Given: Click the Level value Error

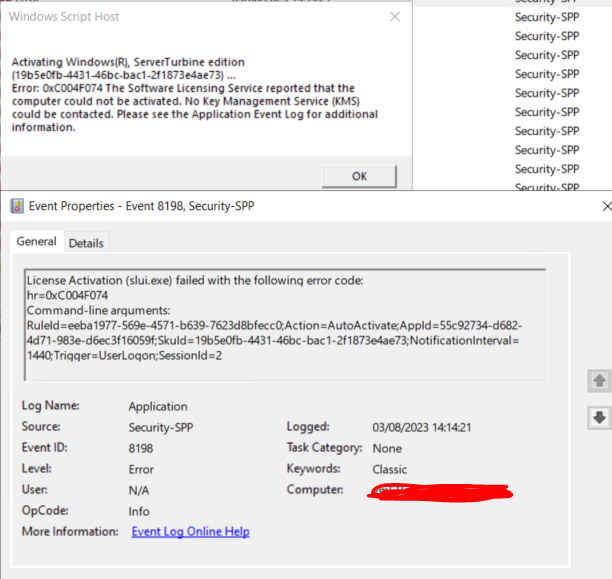Looking at the screenshot, I should pyautogui.click(x=141, y=469).
